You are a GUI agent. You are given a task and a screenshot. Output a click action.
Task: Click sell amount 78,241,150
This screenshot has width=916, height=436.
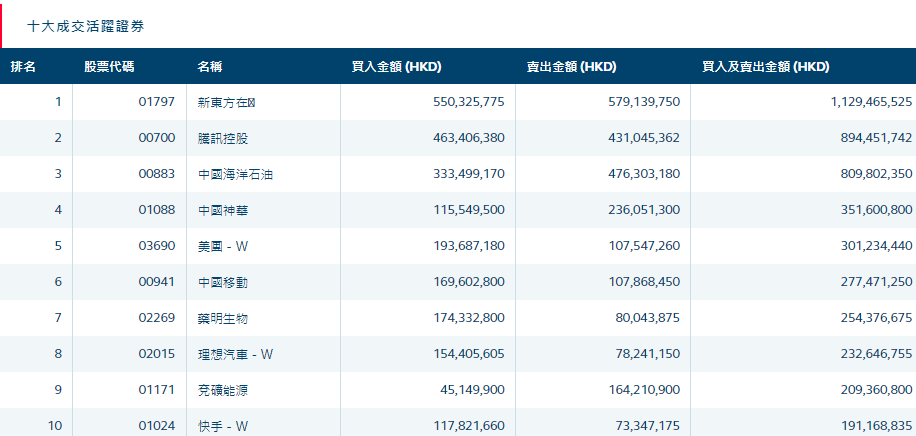pos(647,354)
